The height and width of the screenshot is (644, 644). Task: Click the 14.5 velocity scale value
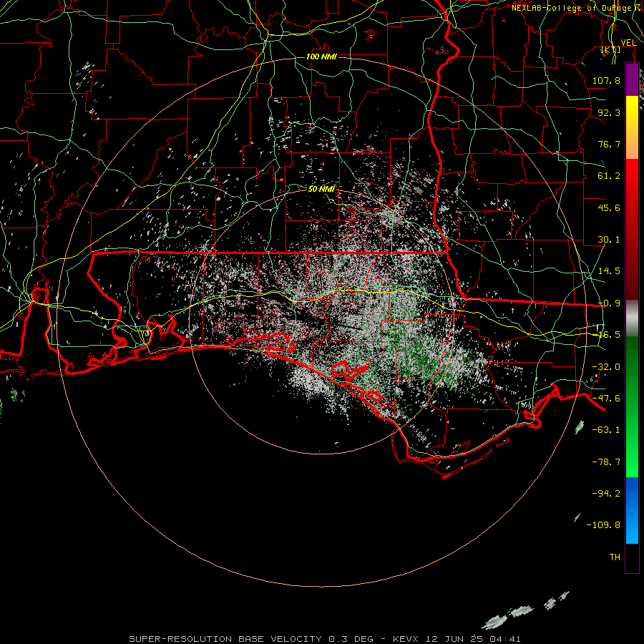(609, 271)
